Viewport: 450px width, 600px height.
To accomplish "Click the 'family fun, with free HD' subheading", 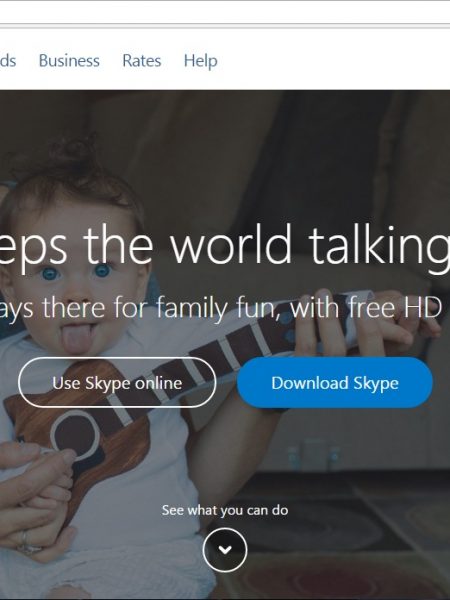I will pyautogui.click(x=299, y=308).
